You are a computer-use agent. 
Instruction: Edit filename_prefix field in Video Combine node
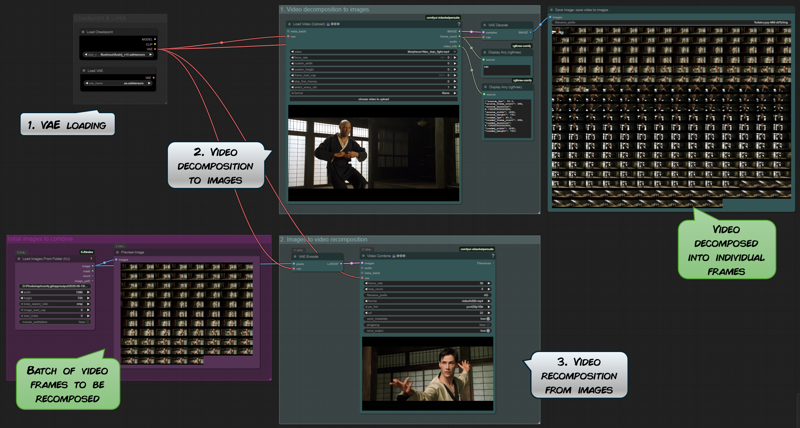pyautogui.click(x=428, y=295)
